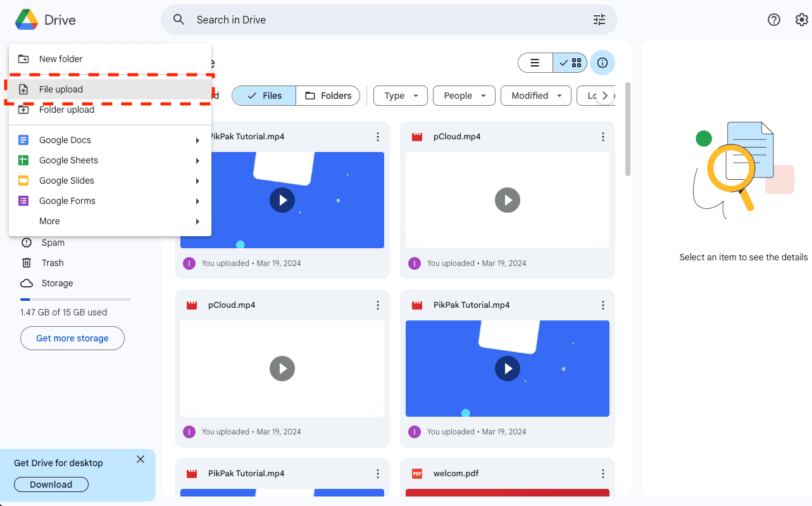Open the Type filter dropdown
This screenshot has height=506, width=812.
coord(401,96)
